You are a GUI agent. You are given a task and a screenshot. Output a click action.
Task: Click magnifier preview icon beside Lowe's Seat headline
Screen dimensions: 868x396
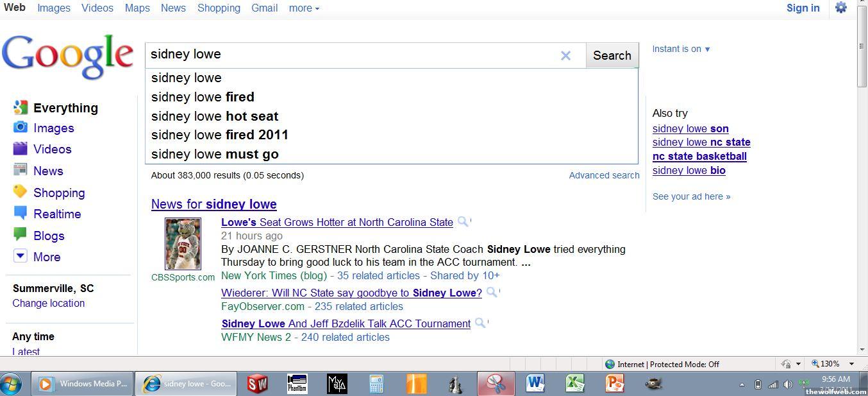pos(463,222)
